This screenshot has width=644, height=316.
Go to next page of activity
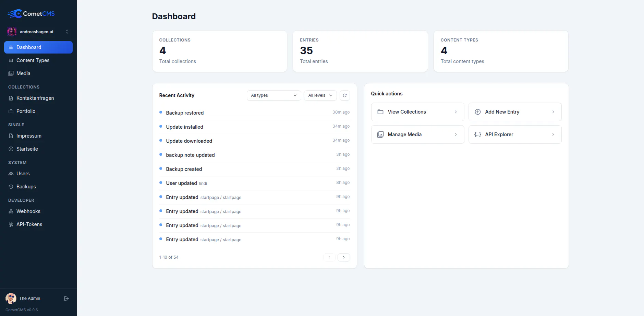[344, 257]
